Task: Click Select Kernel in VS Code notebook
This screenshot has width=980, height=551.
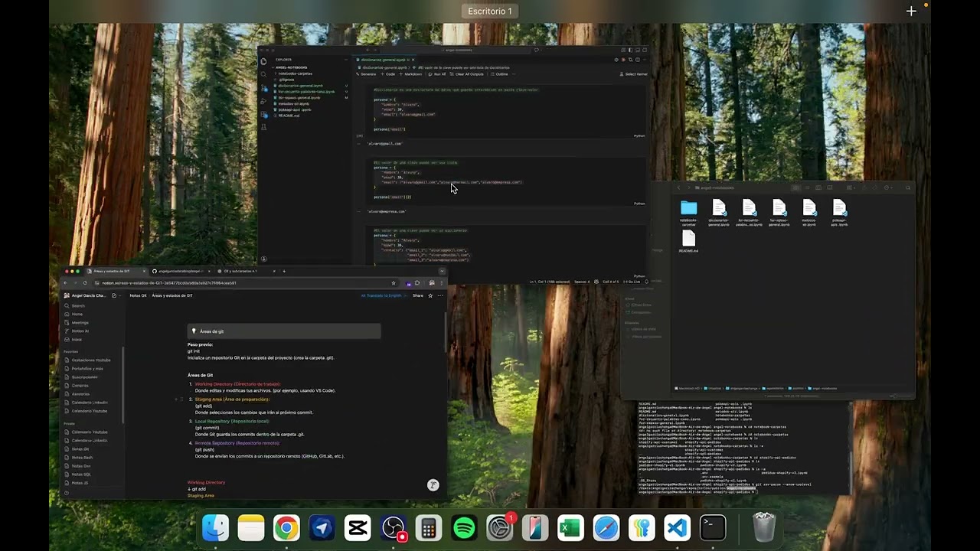Action: point(633,74)
